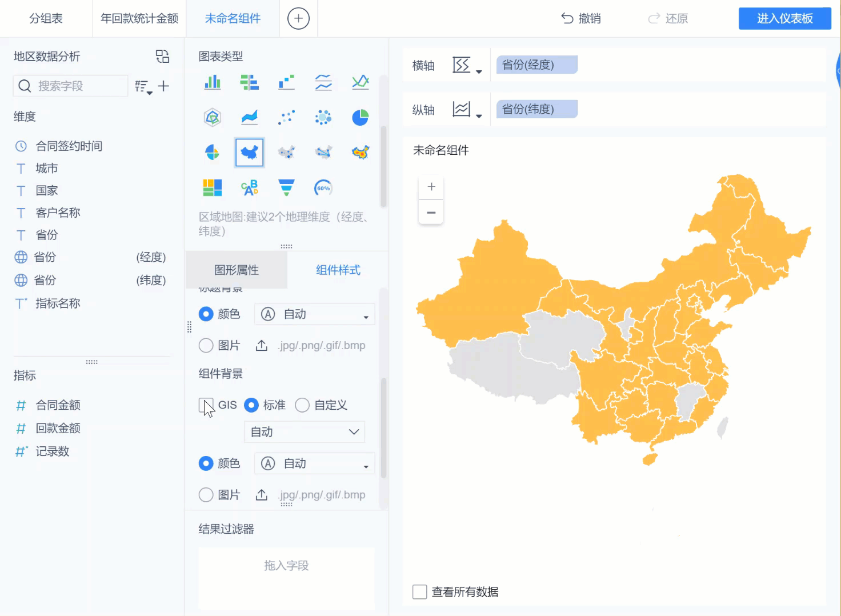Open the 自动 select box under 标准
The width and height of the screenshot is (841, 616).
coord(305,432)
